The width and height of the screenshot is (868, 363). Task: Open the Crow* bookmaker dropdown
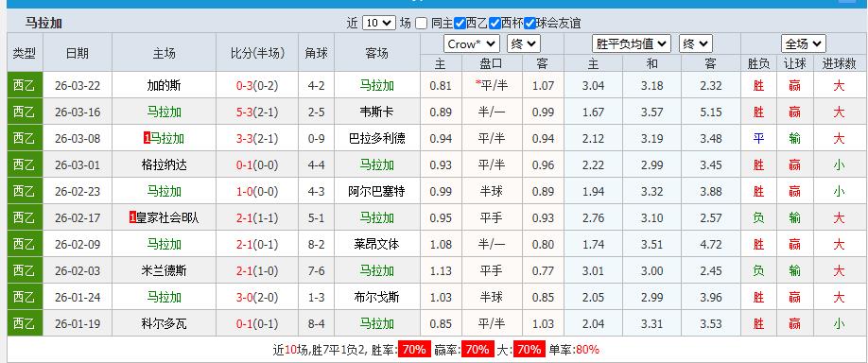point(472,43)
